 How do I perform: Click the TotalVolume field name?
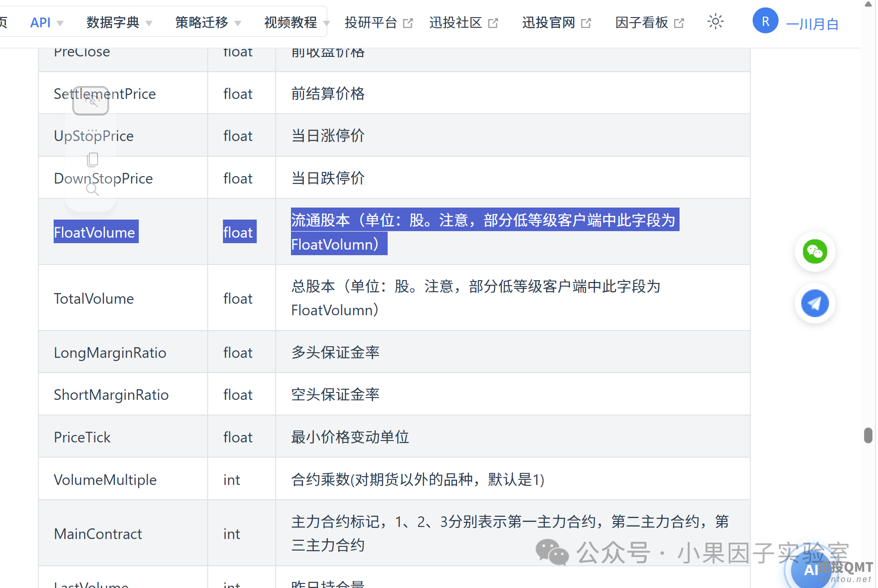94,299
